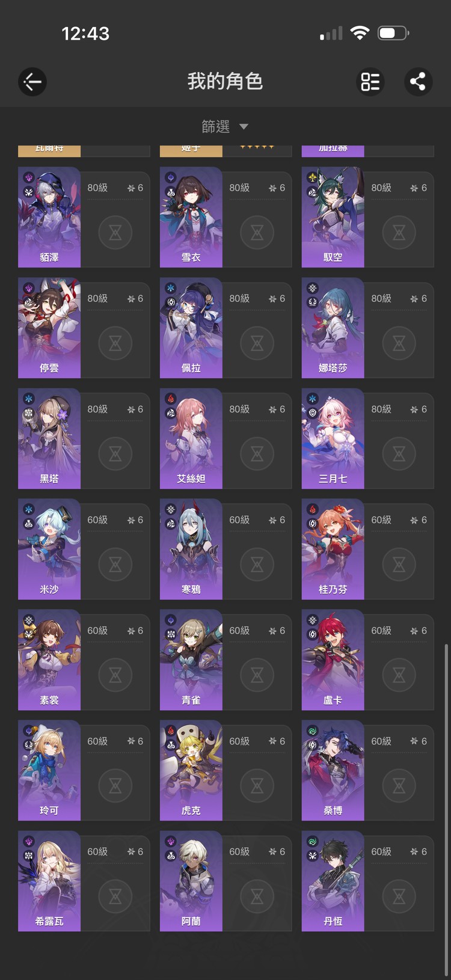Select the 寒鴉 character card
This screenshot has height=980, width=451.
(x=226, y=549)
